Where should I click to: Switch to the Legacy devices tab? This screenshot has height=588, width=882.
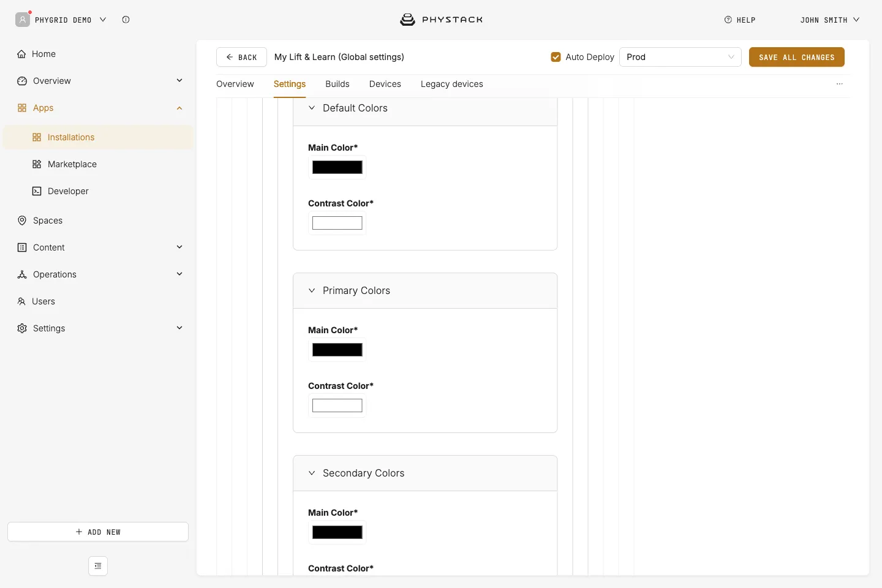point(452,84)
